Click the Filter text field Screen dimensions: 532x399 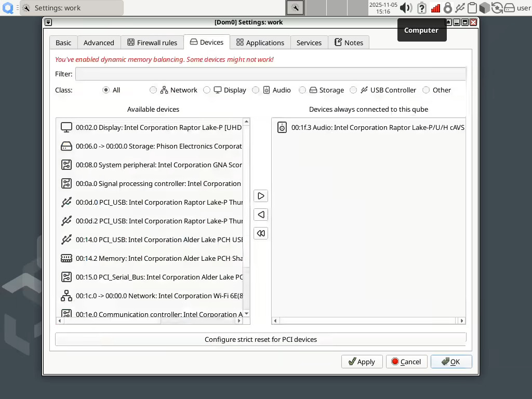click(x=270, y=74)
